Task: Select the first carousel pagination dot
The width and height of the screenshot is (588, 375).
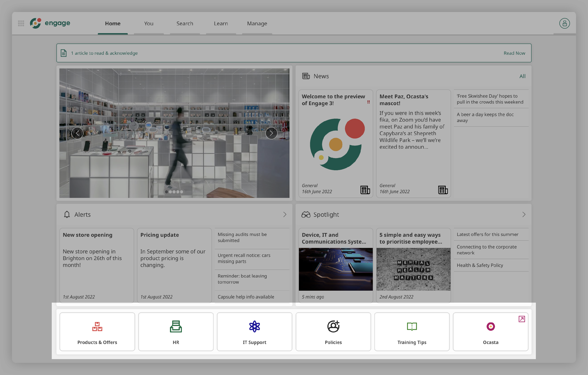Action: [167, 192]
